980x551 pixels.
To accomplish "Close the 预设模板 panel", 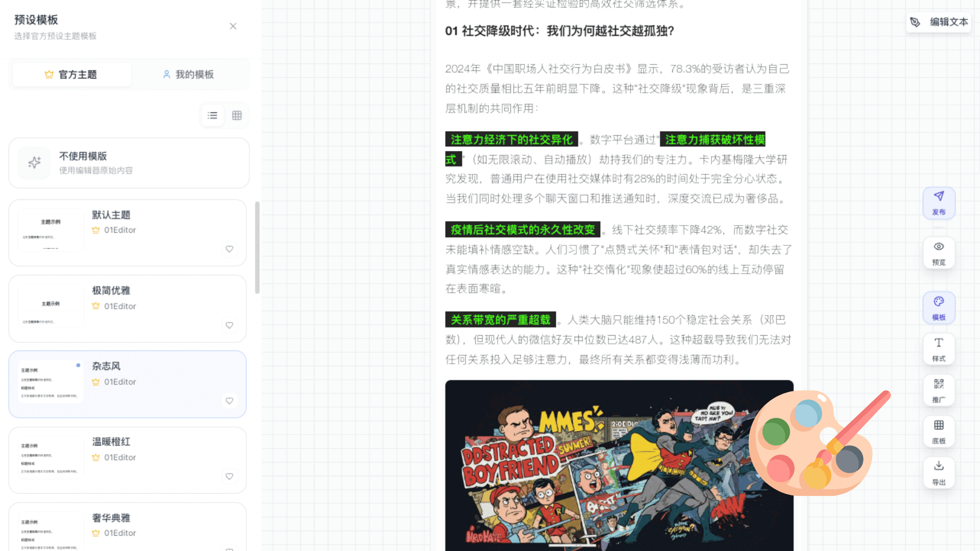I will click(233, 26).
